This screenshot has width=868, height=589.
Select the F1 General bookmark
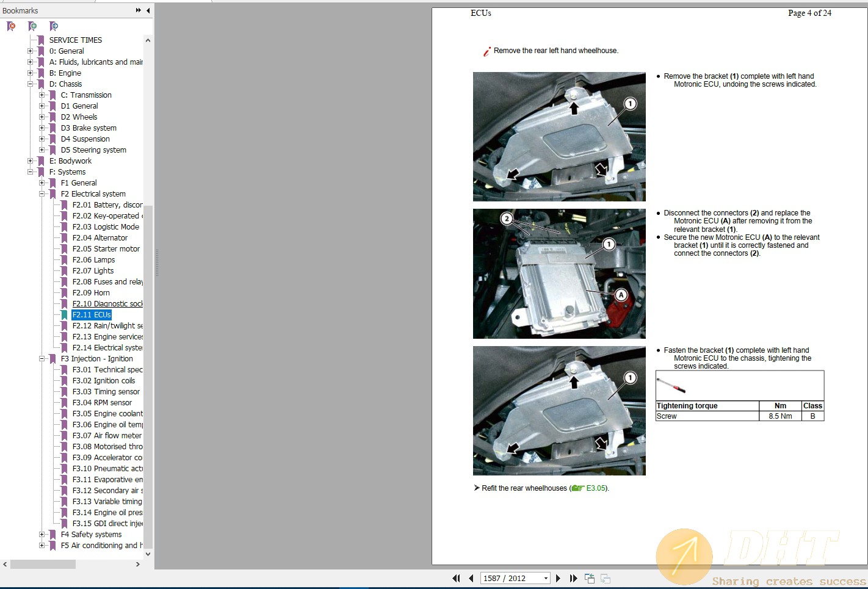(79, 183)
